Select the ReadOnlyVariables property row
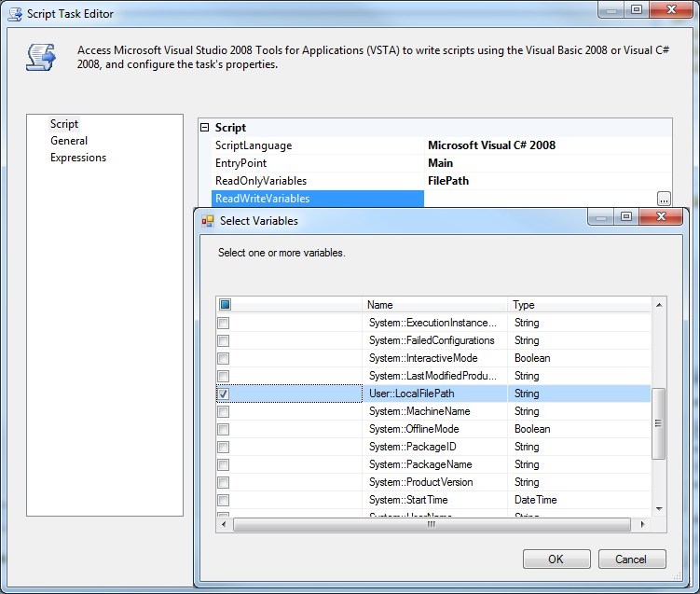The height and width of the screenshot is (594, 700). 441,181
